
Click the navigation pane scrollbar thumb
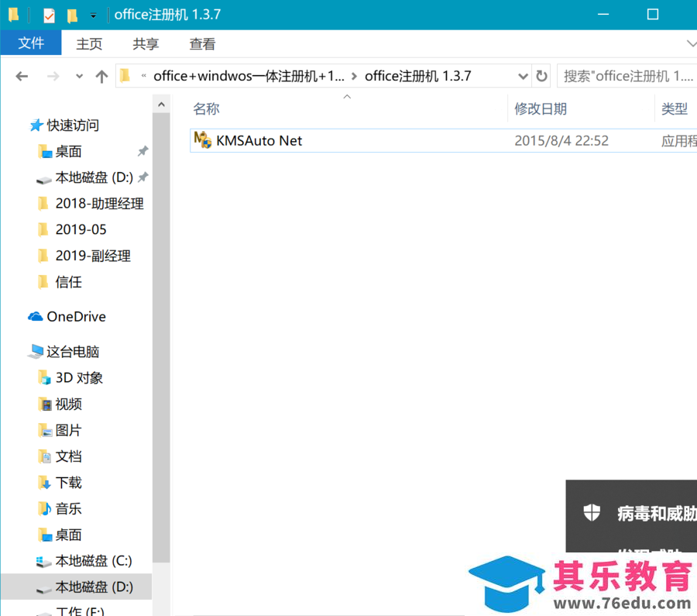[x=161, y=338]
